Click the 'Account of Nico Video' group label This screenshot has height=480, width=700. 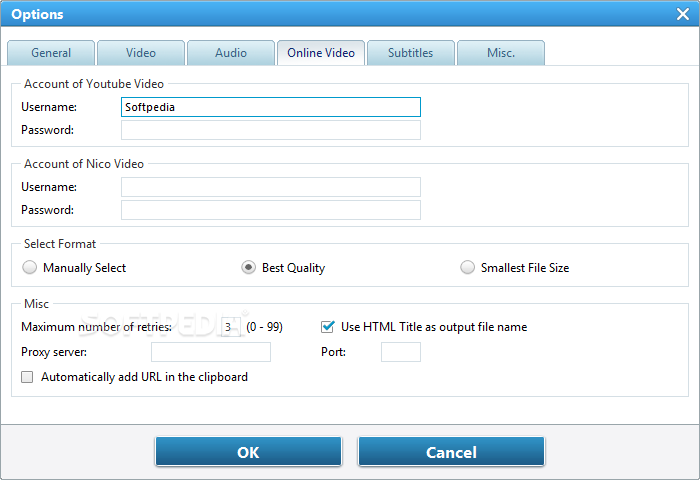[x=84, y=164]
